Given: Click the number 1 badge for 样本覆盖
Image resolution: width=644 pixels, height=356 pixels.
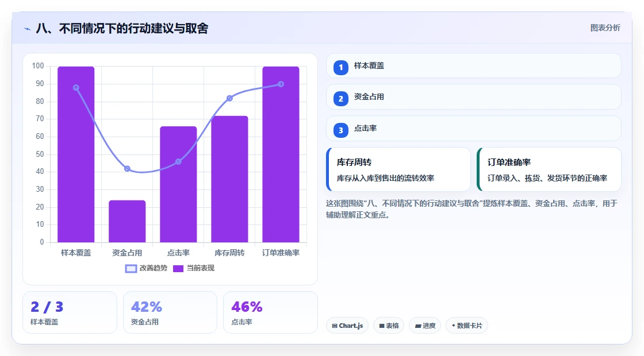Looking at the screenshot, I should [x=340, y=68].
